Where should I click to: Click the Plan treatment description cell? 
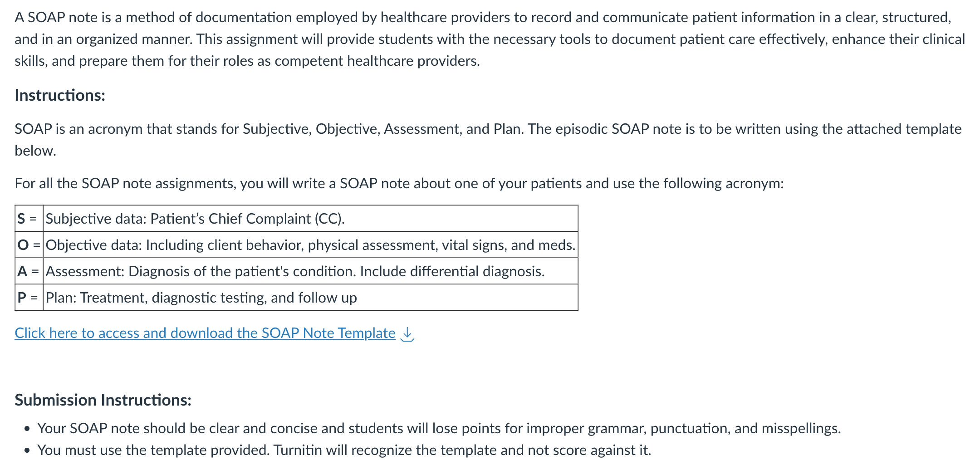click(310, 298)
